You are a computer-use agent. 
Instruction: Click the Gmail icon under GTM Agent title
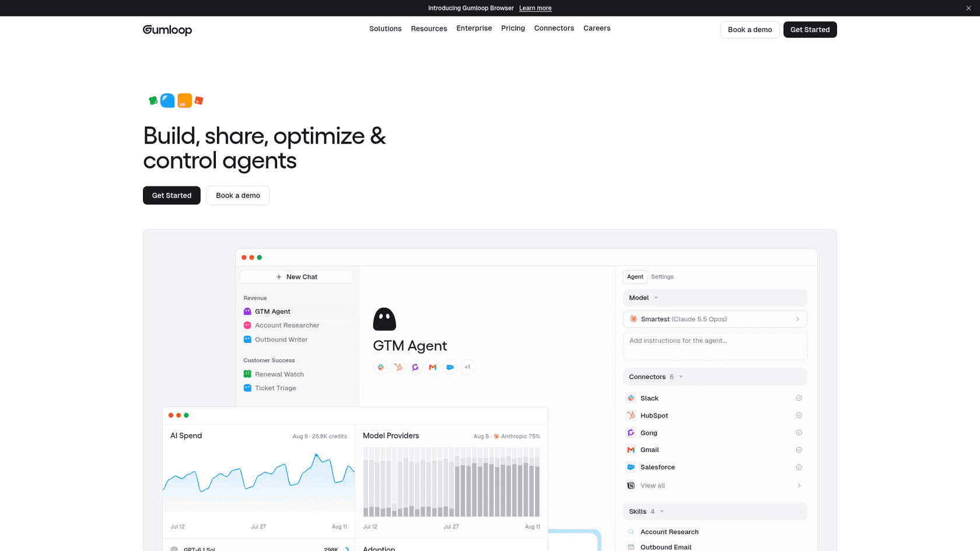pos(433,367)
